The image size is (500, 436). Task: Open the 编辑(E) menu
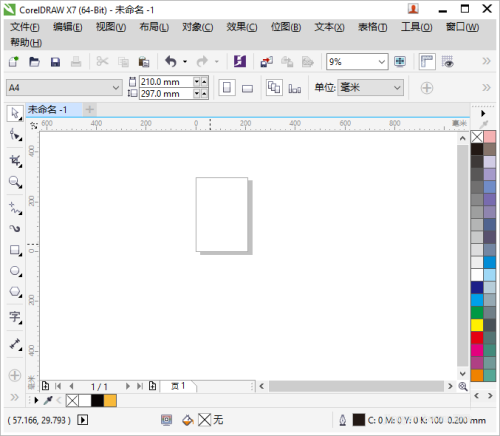point(68,27)
